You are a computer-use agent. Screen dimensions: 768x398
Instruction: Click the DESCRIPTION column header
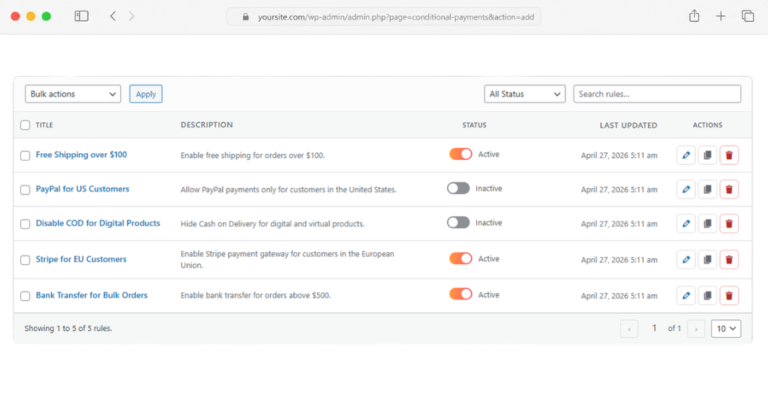point(207,125)
